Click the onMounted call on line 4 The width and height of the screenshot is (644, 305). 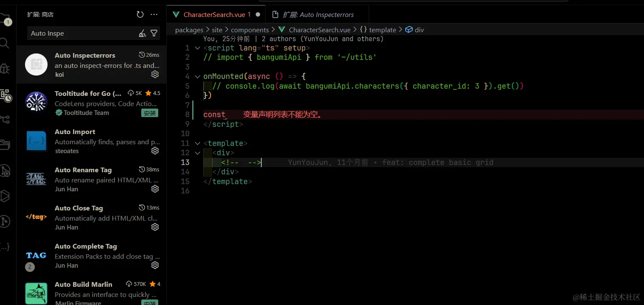click(223, 77)
